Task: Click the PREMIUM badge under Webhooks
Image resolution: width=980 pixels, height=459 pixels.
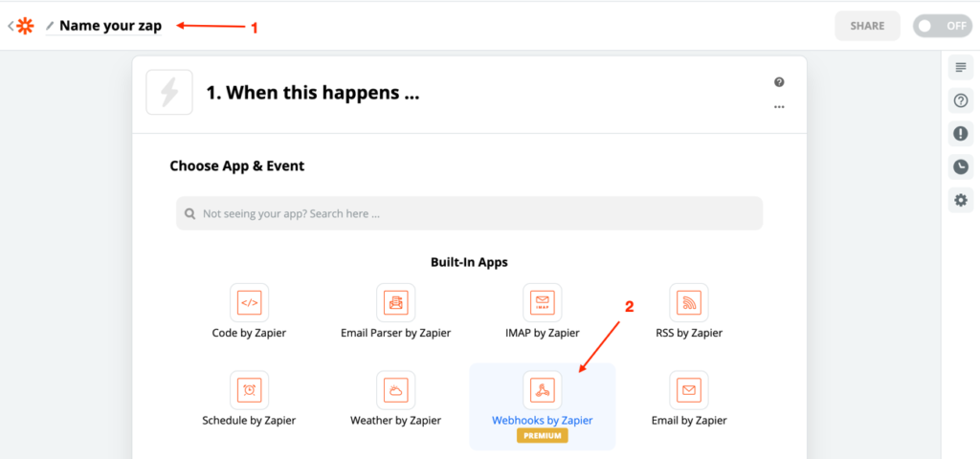Action: click(x=542, y=436)
